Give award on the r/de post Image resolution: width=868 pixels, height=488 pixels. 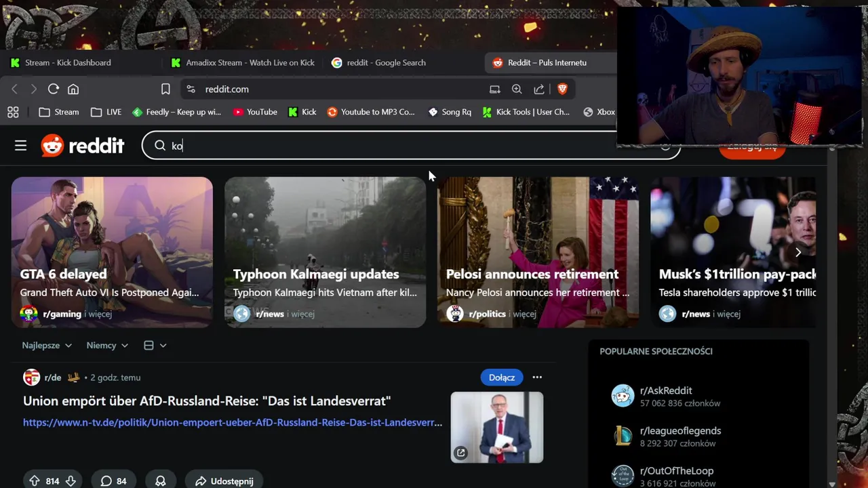(x=161, y=481)
